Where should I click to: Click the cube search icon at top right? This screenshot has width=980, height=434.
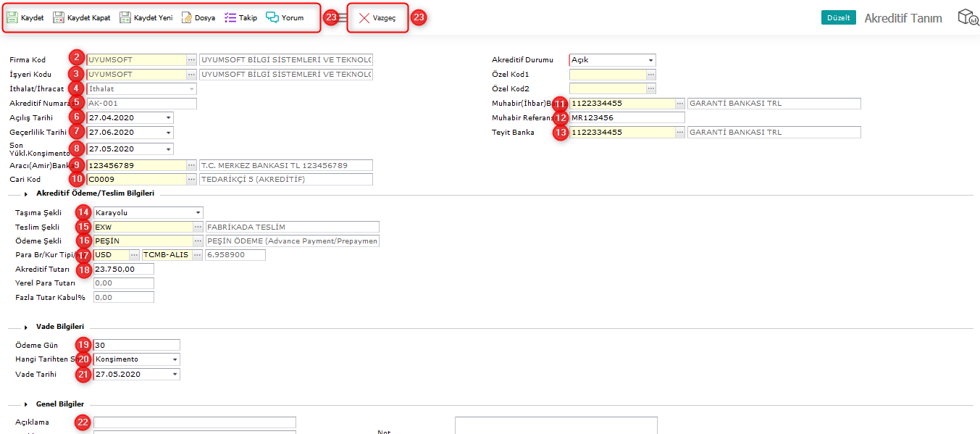coord(968,17)
